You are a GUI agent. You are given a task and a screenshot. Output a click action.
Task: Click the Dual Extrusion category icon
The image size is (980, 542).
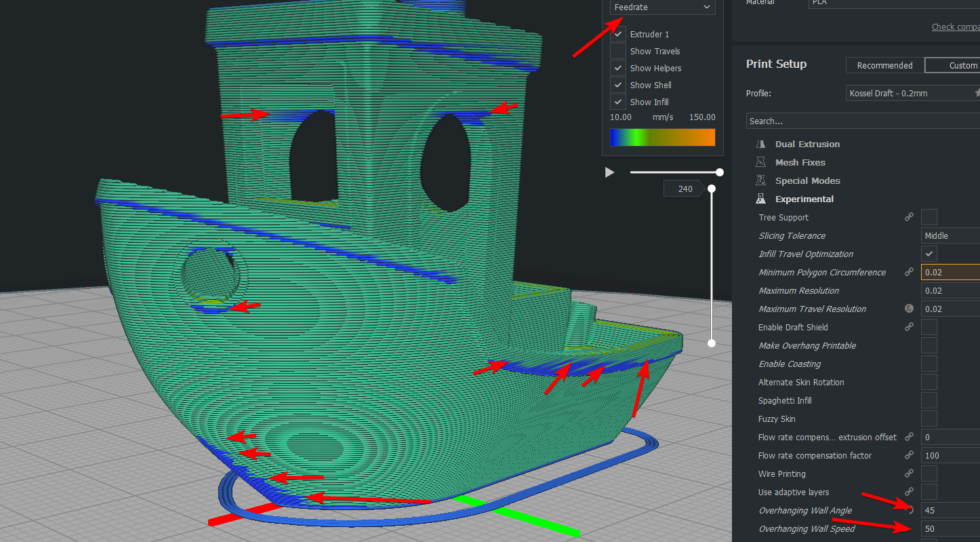(760, 144)
